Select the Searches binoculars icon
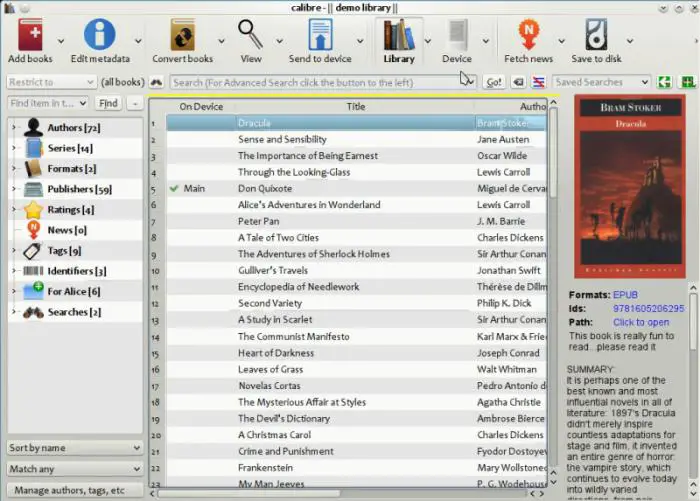The image size is (700, 501). tap(33, 312)
